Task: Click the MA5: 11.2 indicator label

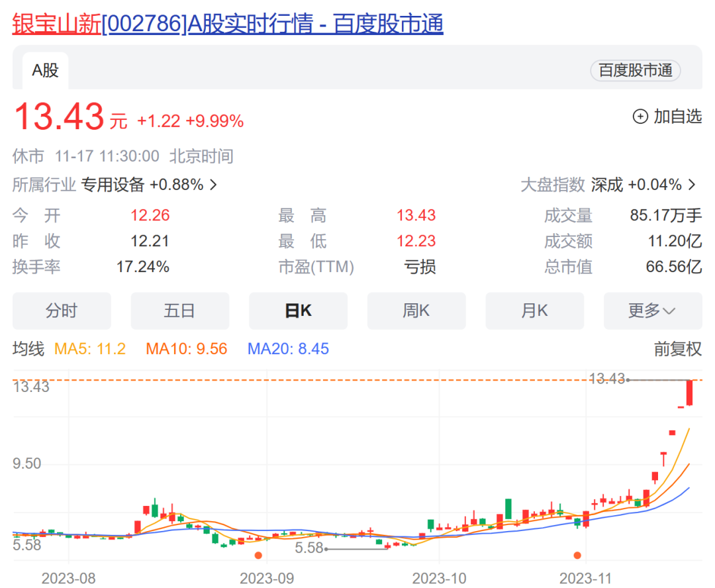Action: click(90, 349)
